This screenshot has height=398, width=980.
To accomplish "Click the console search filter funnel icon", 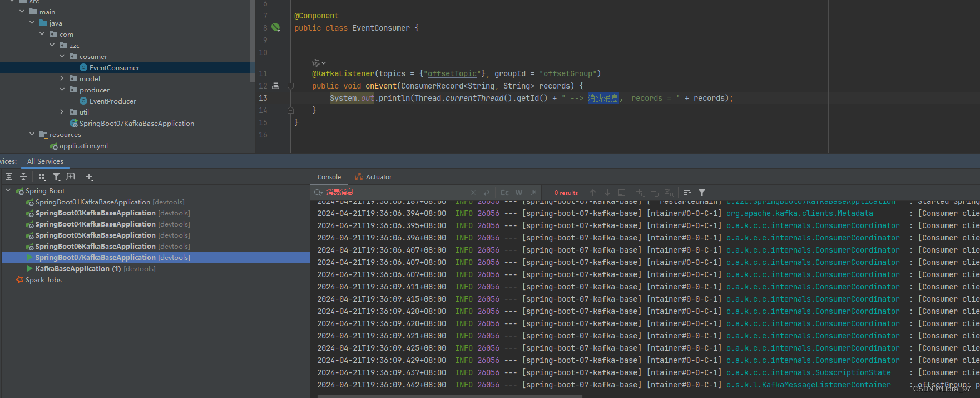I will point(702,193).
